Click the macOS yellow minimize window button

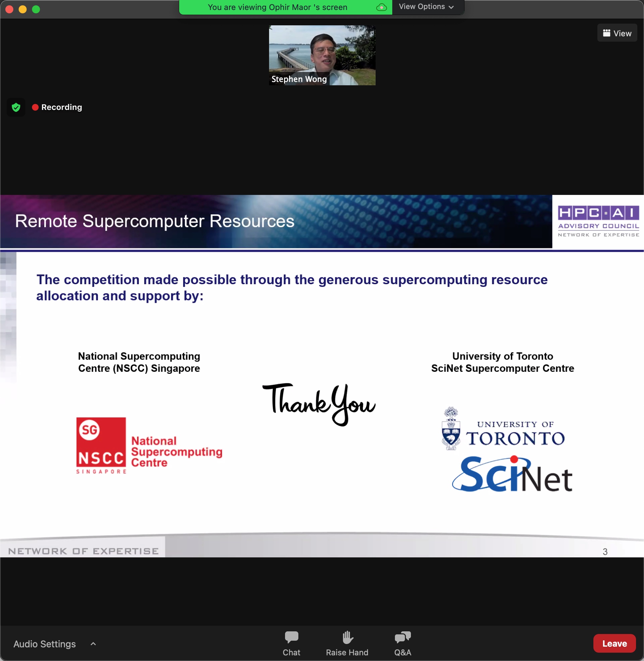point(23,9)
